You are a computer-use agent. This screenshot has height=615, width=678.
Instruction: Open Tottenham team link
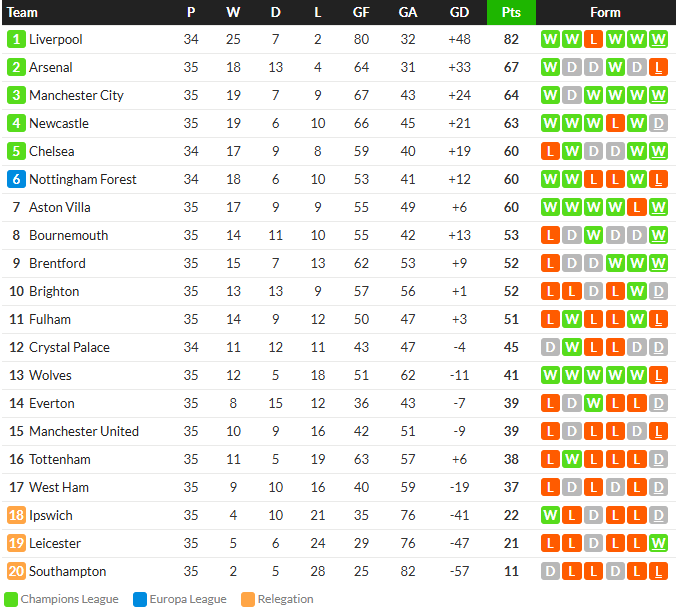pyautogui.click(x=60, y=459)
